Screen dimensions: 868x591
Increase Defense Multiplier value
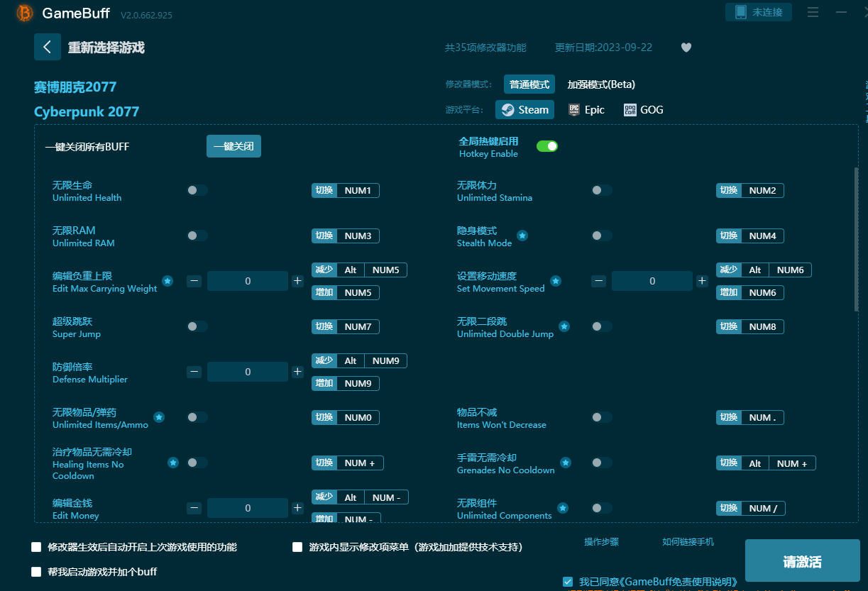click(x=297, y=372)
